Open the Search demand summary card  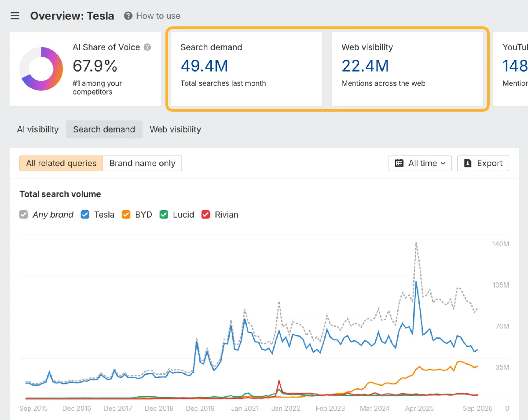point(246,69)
